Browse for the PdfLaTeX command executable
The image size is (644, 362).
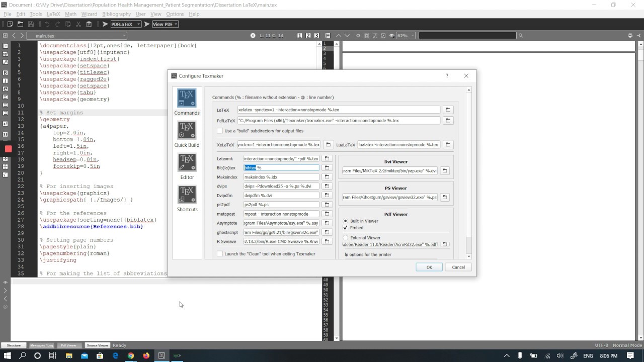pyautogui.click(x=448, y=121)
